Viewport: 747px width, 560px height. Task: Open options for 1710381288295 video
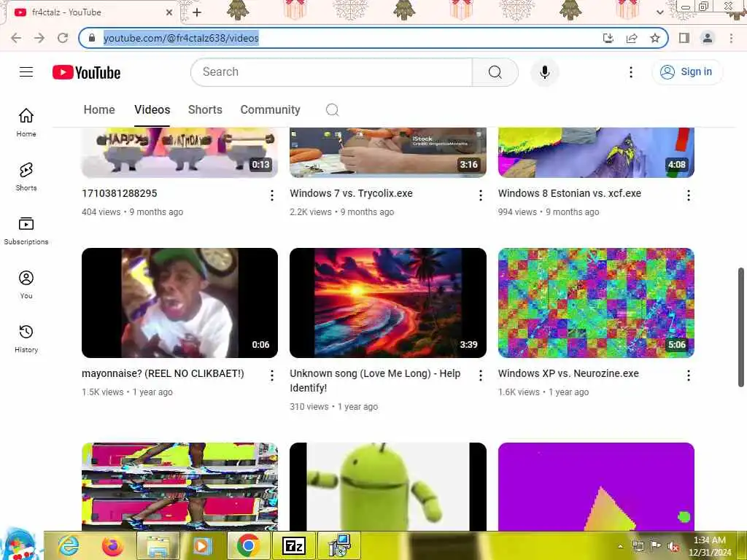(x=271, y=195)
